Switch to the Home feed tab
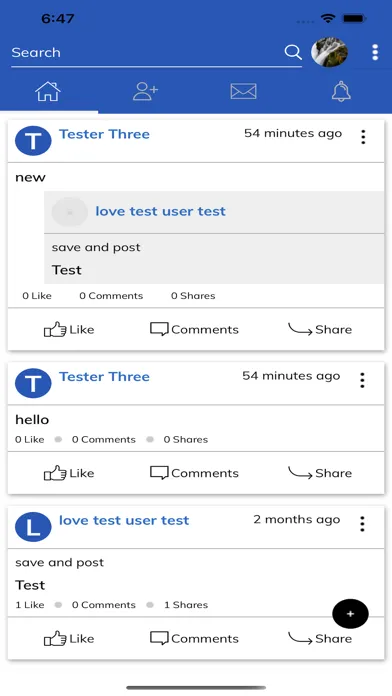392x696 pixels. [x=48, y=91]
